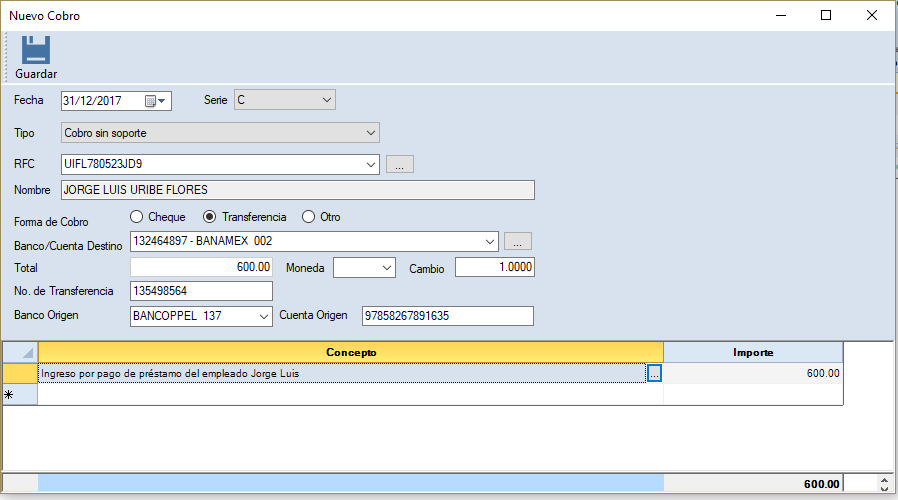Image resolution: width=898 pixels, height=500 pixels.
Task: Click the Cuenta Origen input field
Action: (x=447, y=316)
